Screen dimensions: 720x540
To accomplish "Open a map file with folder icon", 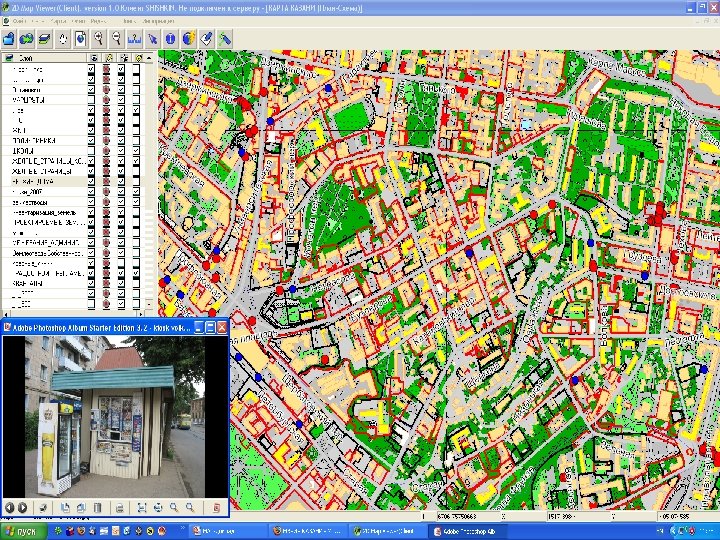I will [9, 39].
